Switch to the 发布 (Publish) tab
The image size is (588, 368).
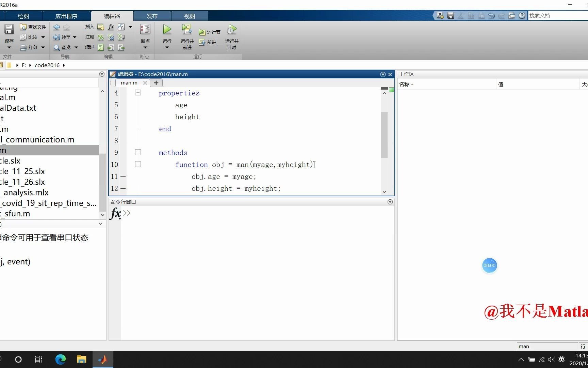(x=152, y=16)
